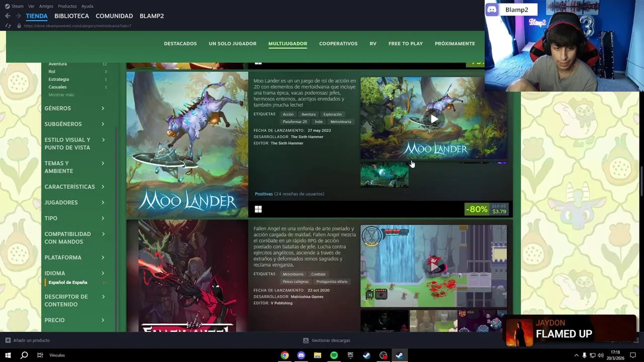Reload the store page with refresh icon
Image resolution: width=644 pixels, height=362 pixels.
click(x=8, y=26)
